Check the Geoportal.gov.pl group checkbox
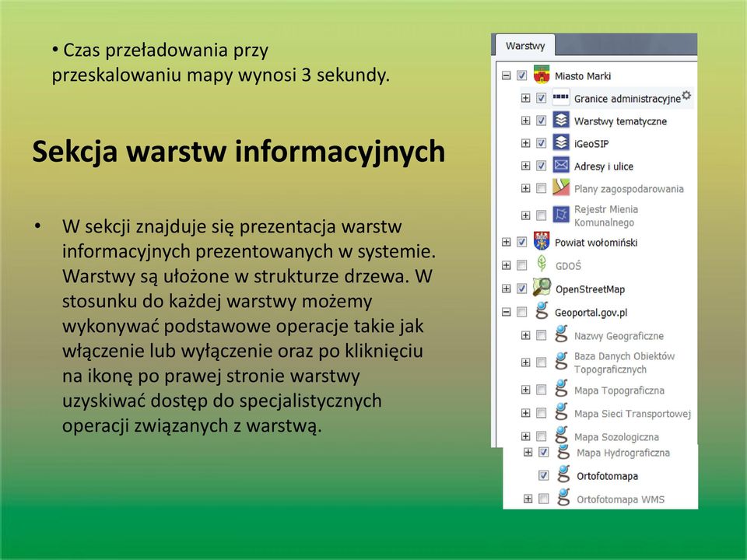Viewport: 747px width, 560px height. click(522, 312)
